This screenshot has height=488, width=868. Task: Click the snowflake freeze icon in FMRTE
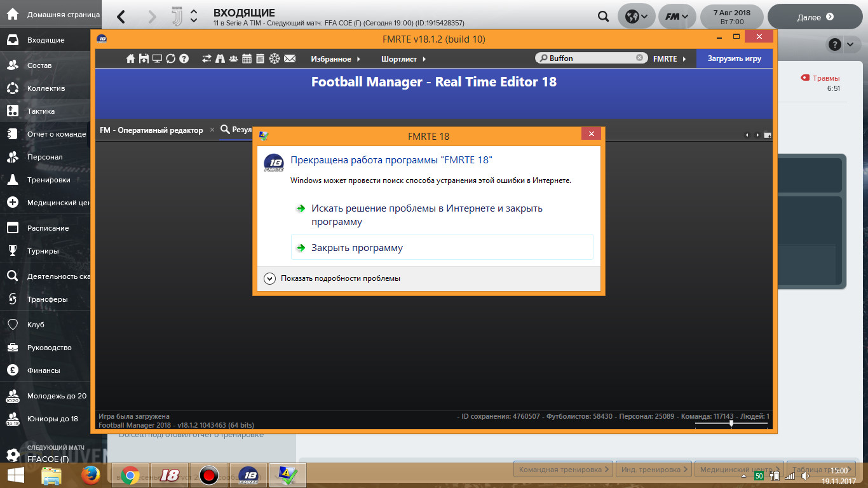point(275,58)
